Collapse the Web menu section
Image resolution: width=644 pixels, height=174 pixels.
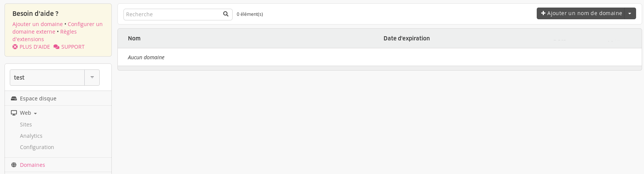(28, 113)
